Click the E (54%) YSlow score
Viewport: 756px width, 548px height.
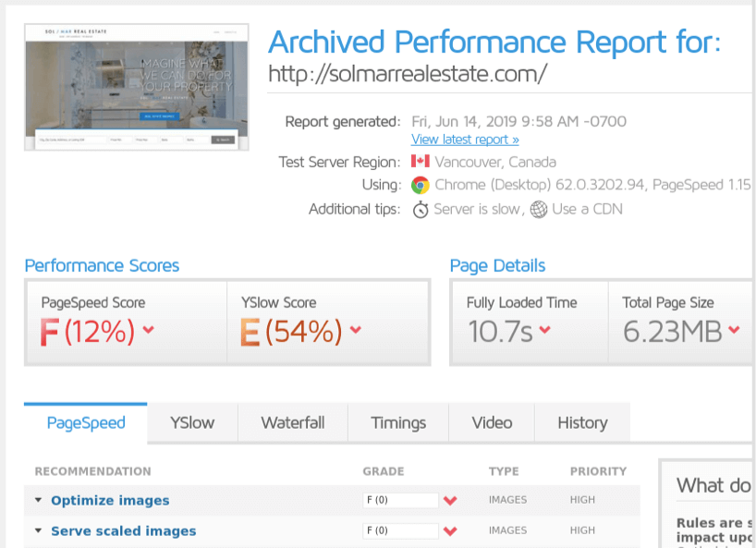point(291,332)
